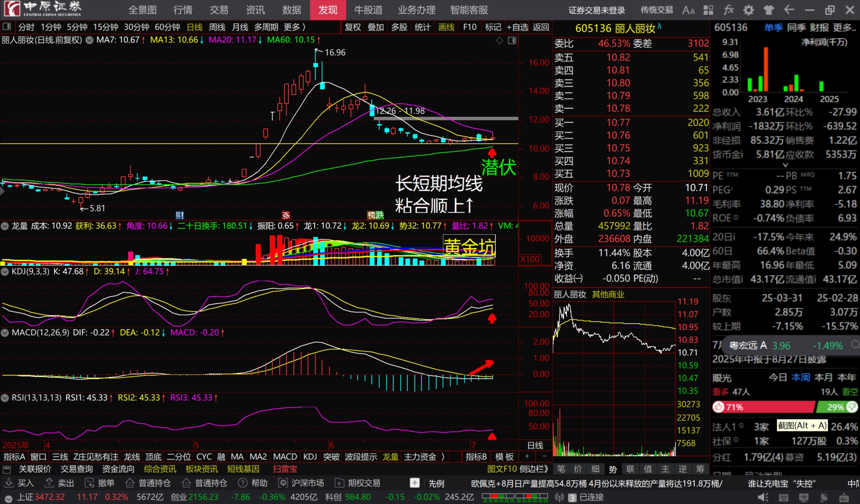The width and height of the screenshot is (860, 504).
Task: Expand more indicators arrow after 主力资金
Action: (443, 457)
